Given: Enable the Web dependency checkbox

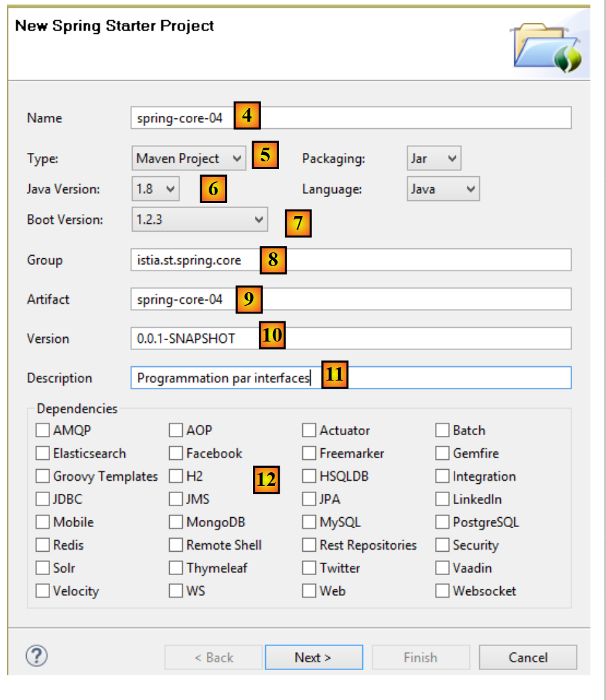Looking at the screenshot, I should click(309, 591).
